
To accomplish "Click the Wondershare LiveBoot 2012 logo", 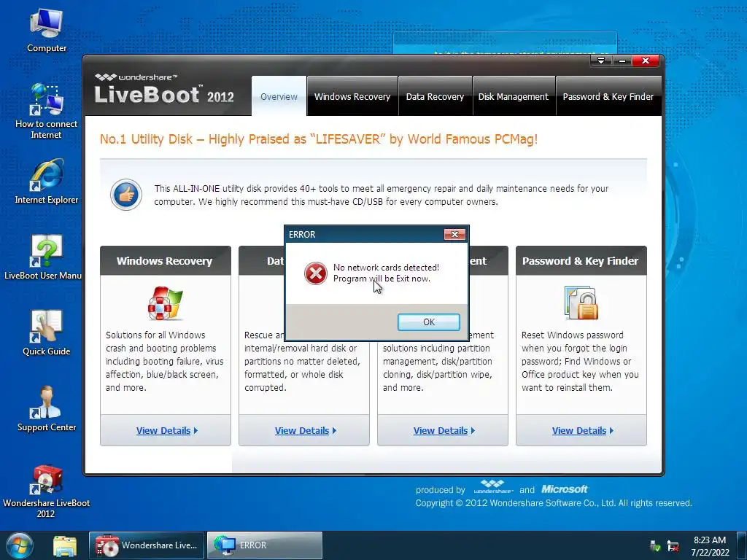I will [x=164, y=89].
